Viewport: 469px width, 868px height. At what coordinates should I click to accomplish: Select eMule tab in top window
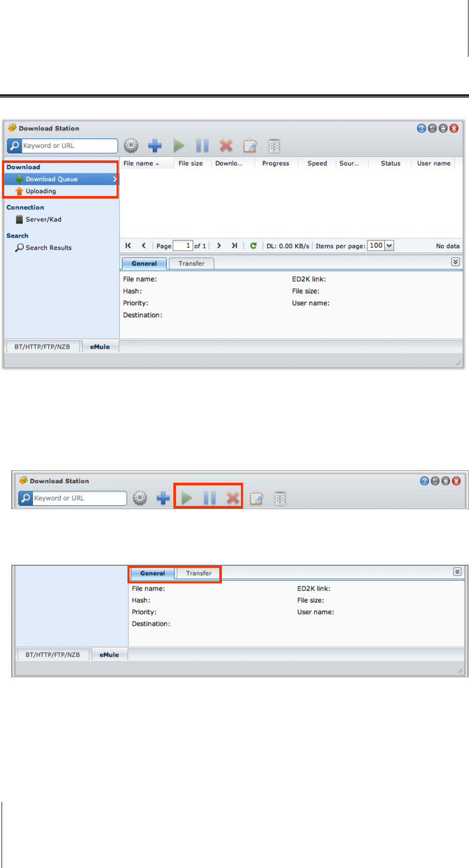tap(100, 347)
